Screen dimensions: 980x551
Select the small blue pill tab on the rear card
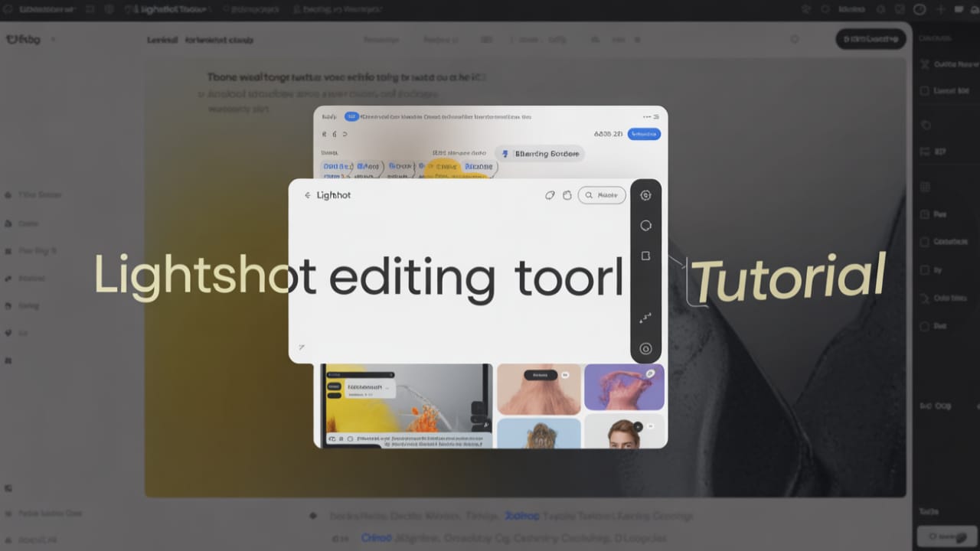pyautogui.click(x=351, y=117)
